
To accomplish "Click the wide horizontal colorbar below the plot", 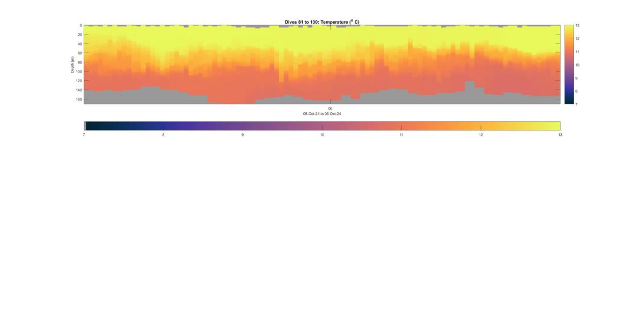I will [x=322, y=126].
